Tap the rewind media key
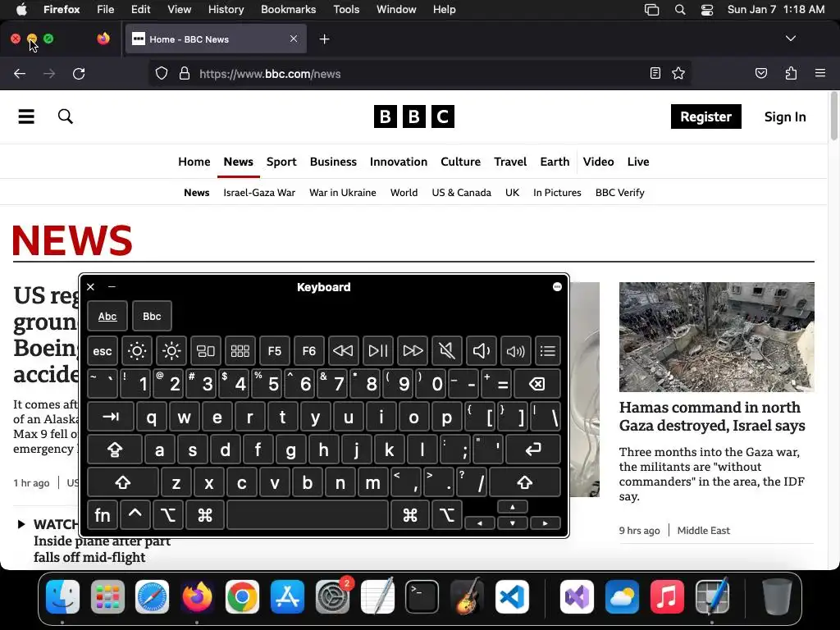Screen dimensions: 840x630 tap(343, 351)
